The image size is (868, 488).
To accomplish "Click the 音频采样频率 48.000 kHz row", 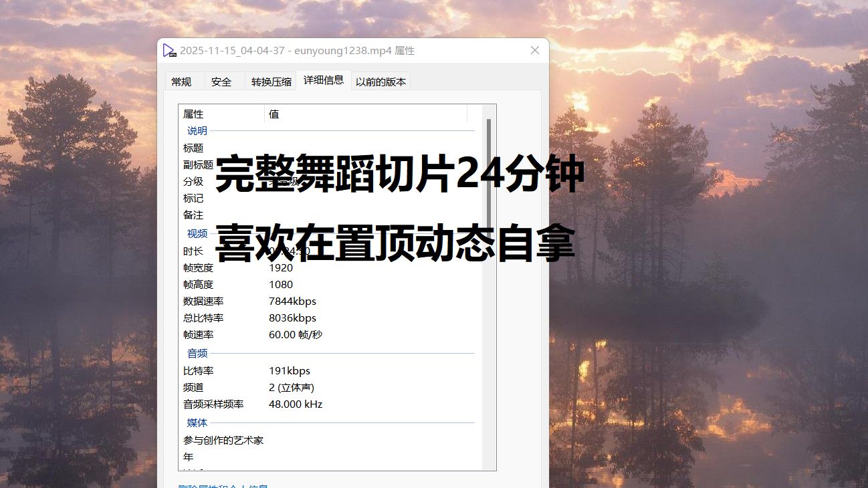I will (x=295, y=404).
